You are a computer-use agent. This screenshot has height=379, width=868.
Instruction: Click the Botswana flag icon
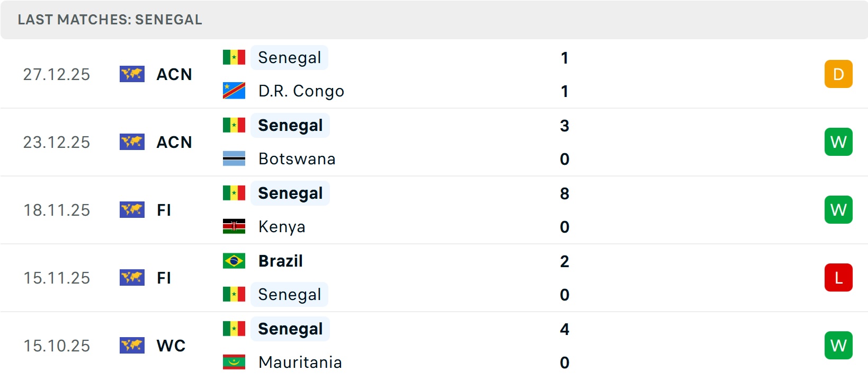tap(234, 158)
